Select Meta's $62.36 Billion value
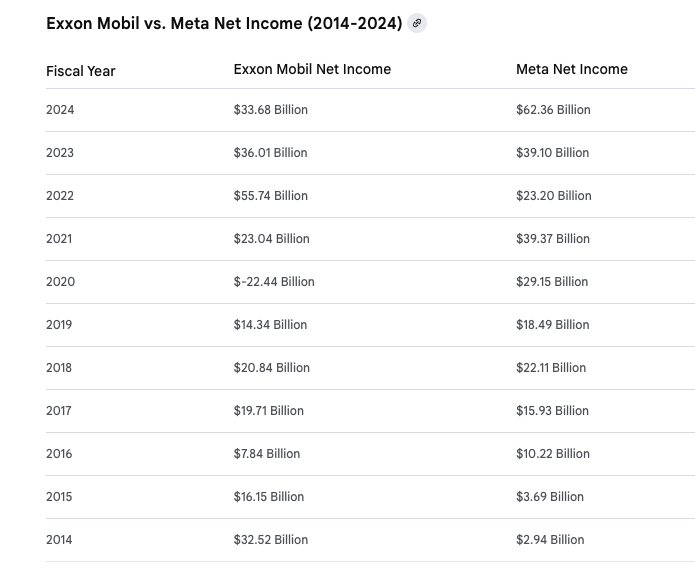The height and width of the screenshot is (571, 695). 553,110
